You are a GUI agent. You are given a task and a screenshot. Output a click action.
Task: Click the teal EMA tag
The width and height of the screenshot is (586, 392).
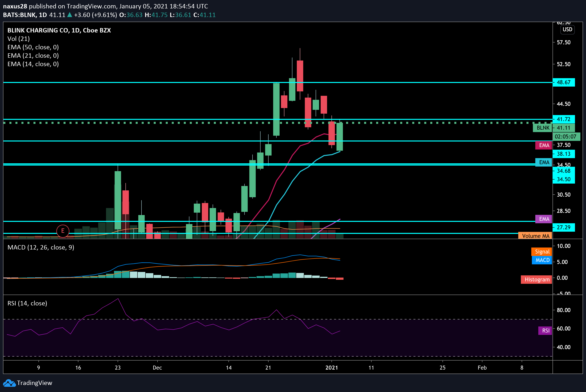(544, 162)
